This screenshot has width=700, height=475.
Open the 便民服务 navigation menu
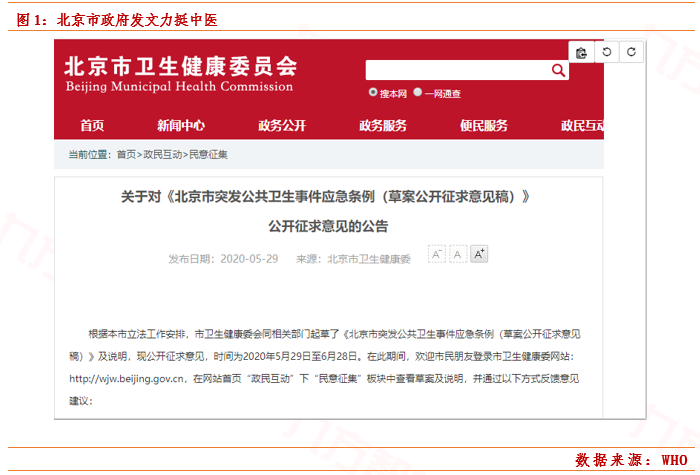(484, 125)
